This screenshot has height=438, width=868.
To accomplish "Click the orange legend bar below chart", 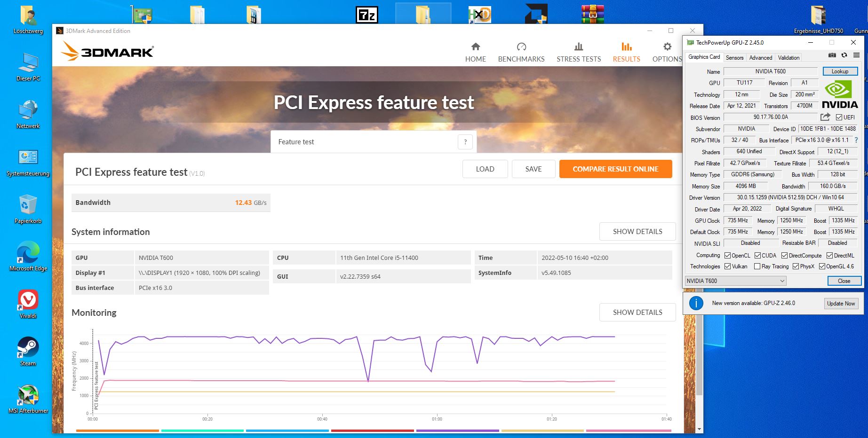I will [118, 430].
